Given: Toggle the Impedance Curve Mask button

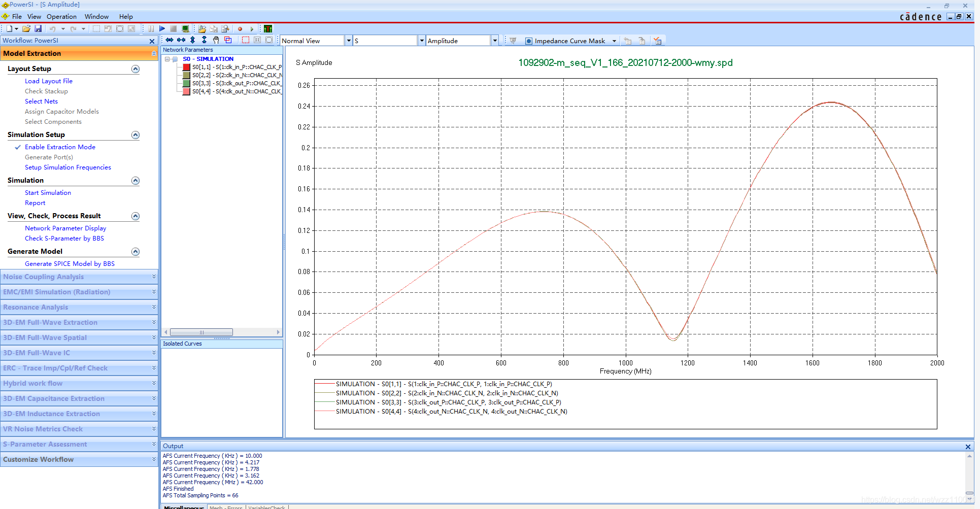Looking at the screenshot, I should [x=565, y=41].
